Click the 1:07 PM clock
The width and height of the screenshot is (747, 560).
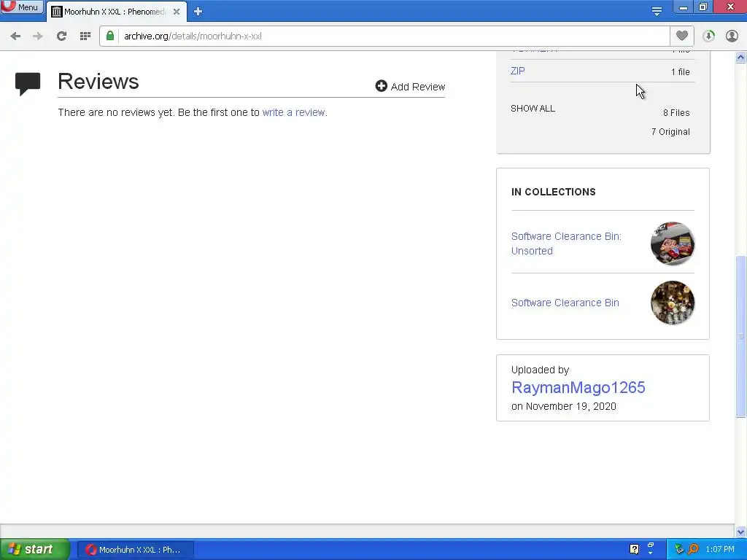pos(720,550)
